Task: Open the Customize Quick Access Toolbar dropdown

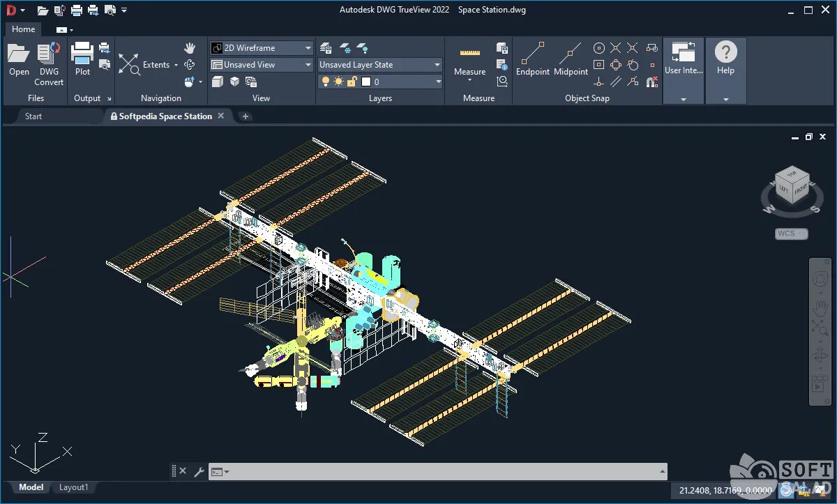Action: click(124, 10)
